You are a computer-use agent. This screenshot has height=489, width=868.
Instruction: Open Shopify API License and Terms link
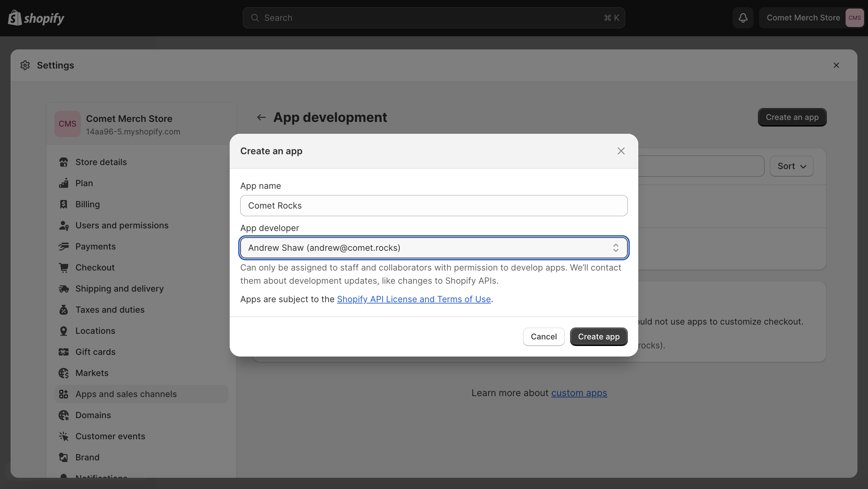414,299
